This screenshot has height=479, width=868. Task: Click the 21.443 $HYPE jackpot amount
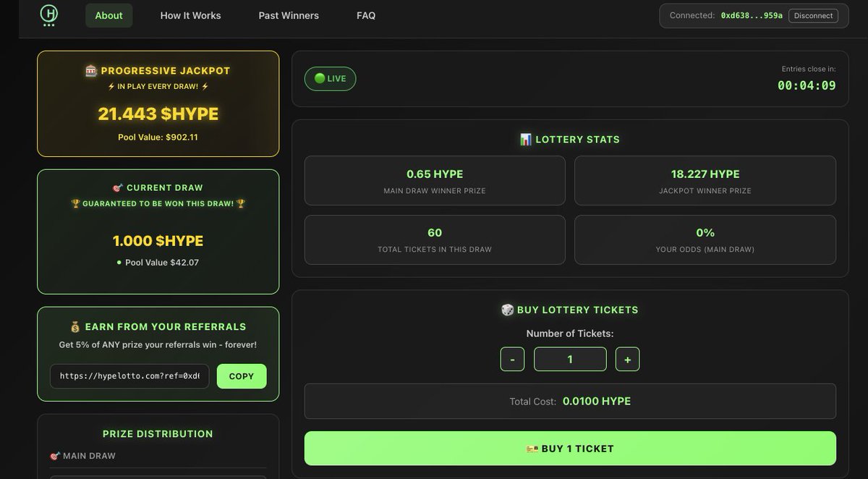[x=158, y=114]
